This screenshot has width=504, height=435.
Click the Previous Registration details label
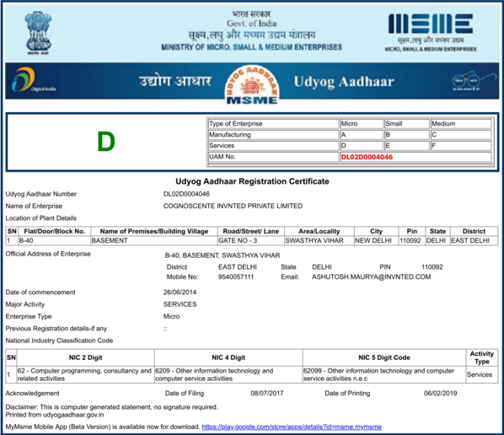click(56, 328)
